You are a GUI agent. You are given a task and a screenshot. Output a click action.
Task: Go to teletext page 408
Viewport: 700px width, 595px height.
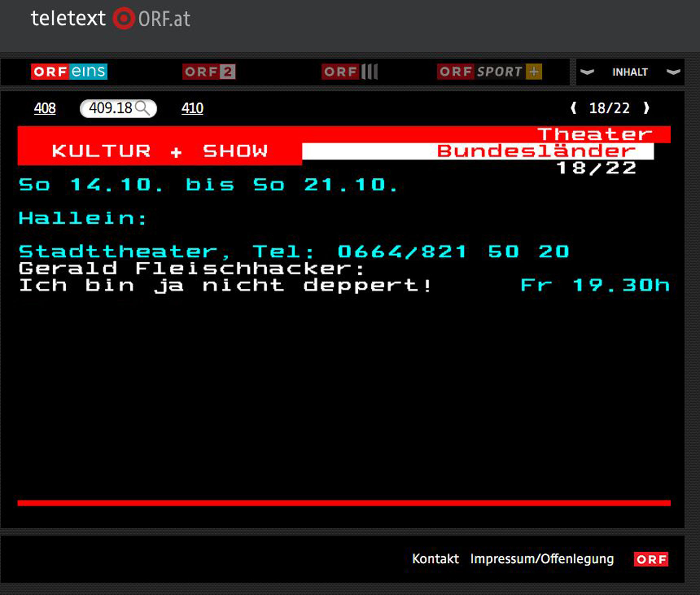pyautogui.click(x=45, y=108)
